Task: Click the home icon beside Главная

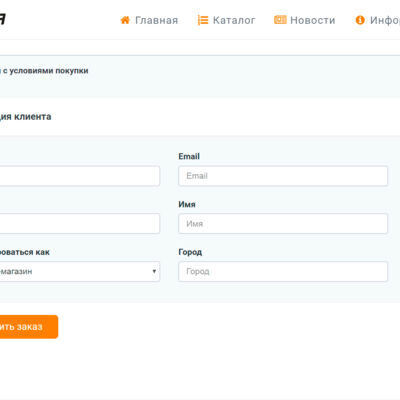Action: tap(125, 20)
